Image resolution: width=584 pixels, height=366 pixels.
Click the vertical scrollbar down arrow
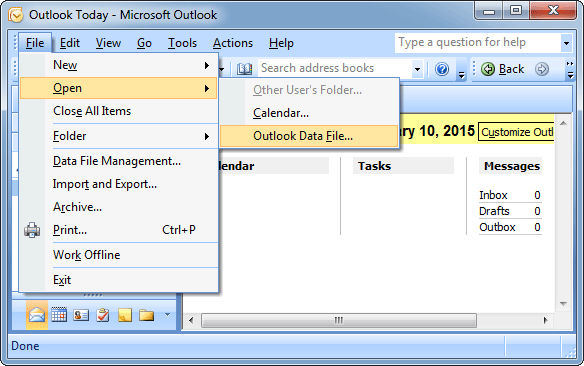tap(563, 304)
